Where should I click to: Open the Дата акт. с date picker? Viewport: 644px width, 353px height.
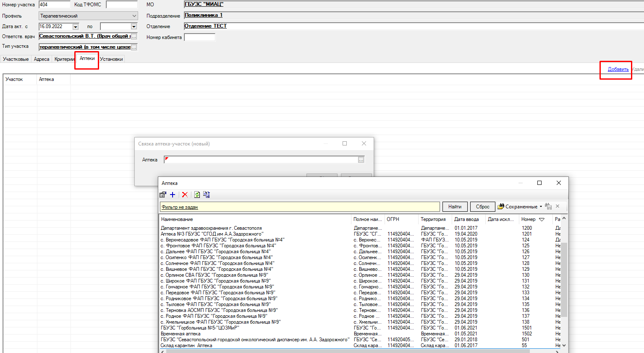coord(76,26)
